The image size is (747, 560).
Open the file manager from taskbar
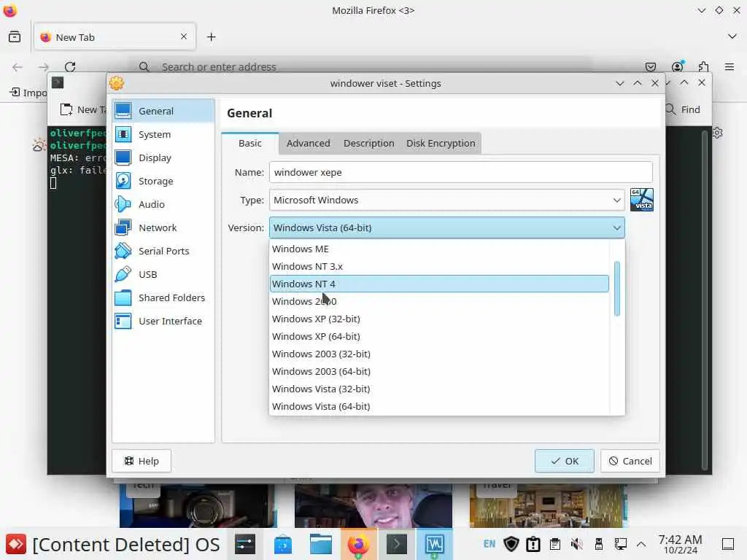point(321,544)
